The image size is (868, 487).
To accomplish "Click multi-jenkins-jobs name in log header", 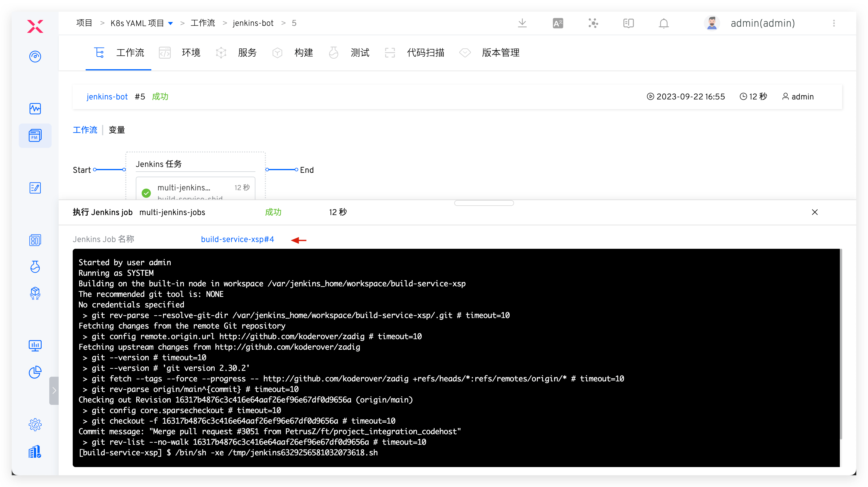I will (x=172, y=212).
